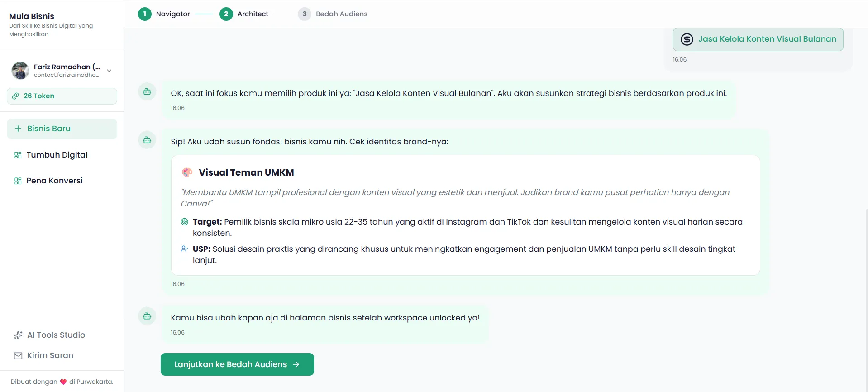Click the step 1 number circle

[x=145, y=14]
